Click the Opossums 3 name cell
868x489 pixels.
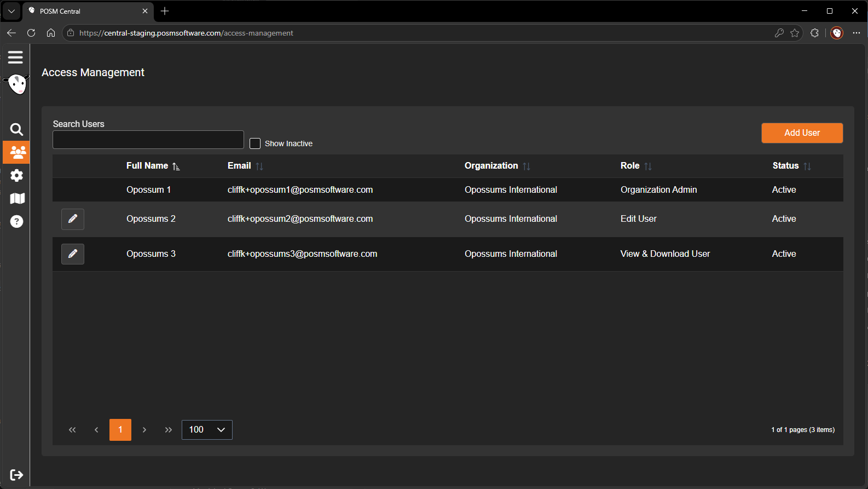click(x=151, y=254)
